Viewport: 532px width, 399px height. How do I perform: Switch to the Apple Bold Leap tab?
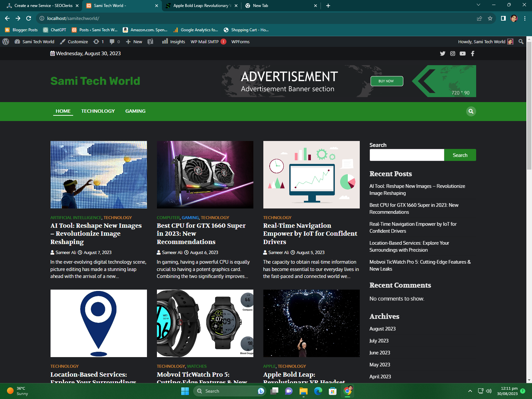click(200, 6)
